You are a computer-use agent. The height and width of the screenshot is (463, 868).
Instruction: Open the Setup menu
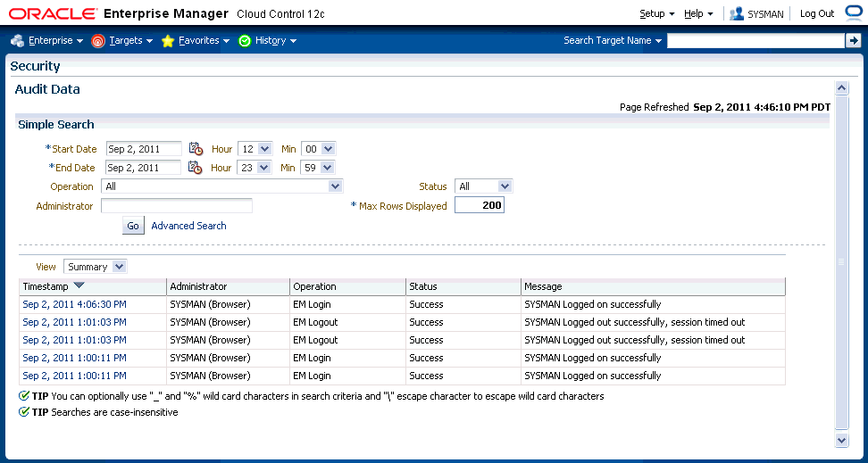(657, 14)
